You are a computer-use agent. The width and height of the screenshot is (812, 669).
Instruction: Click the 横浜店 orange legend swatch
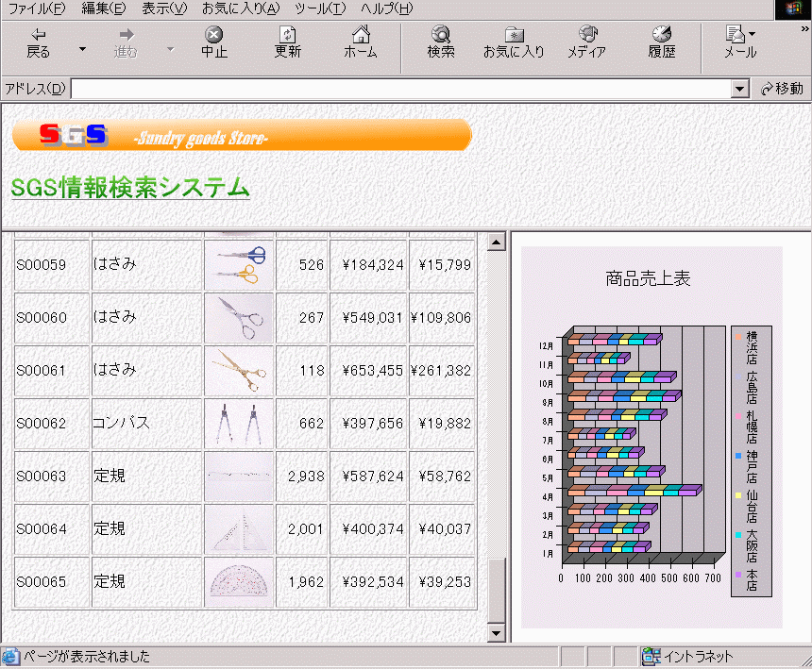click(737, 335)
